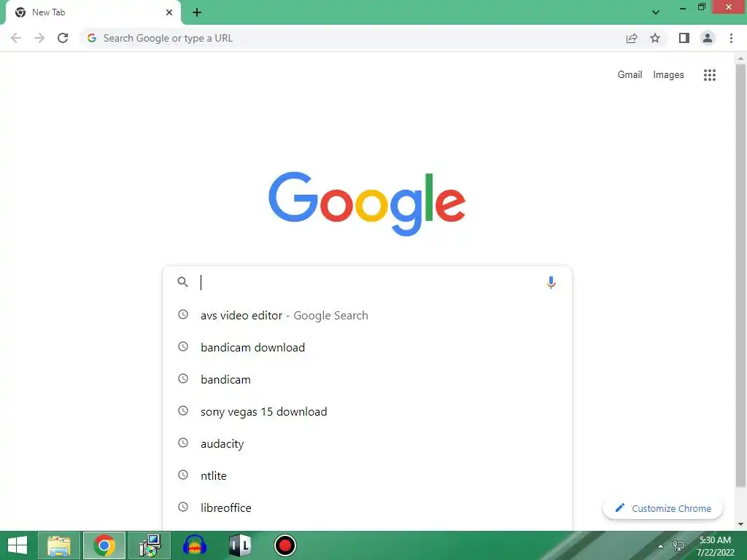Open Audacity from the taskbar

click(x=195, y=545)
